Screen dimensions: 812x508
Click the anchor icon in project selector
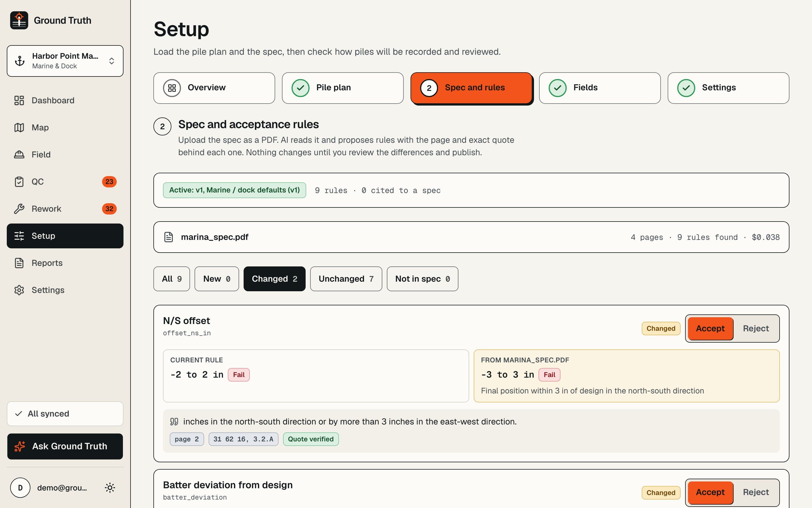click(x=20, y=61)
